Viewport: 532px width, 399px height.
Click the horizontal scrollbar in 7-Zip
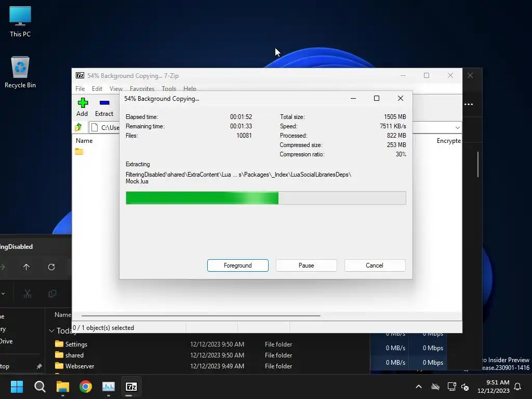click(x=201, y=315)
